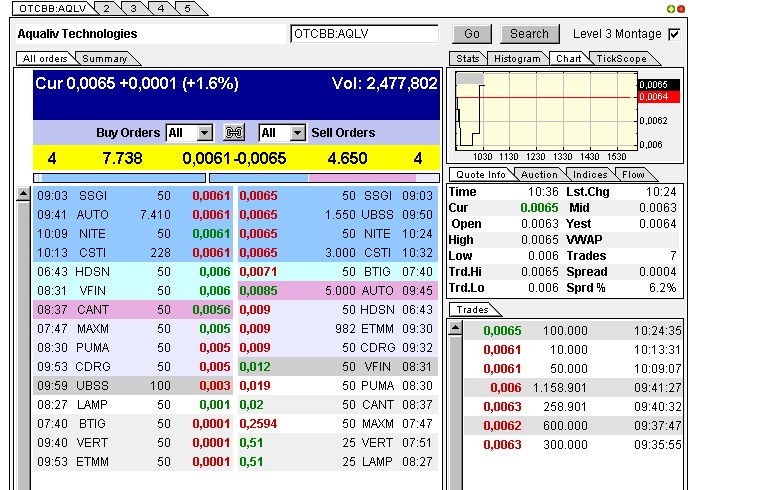Screen dimensions: 768x490
Task: Toggle the Level 3 Montage checkbox
Action: click(x=674, y=34)
